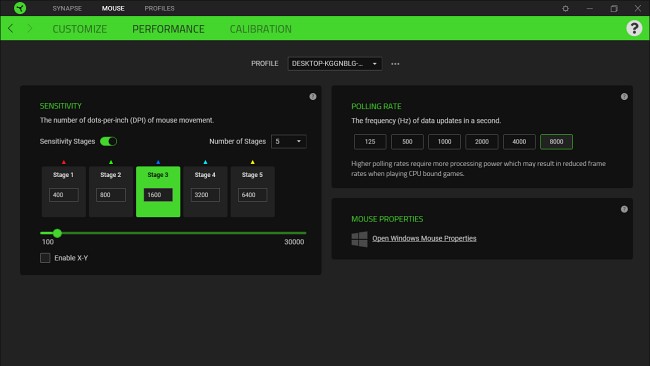Go back with the left arrow
650x366 pixels.
click(11, 29)
